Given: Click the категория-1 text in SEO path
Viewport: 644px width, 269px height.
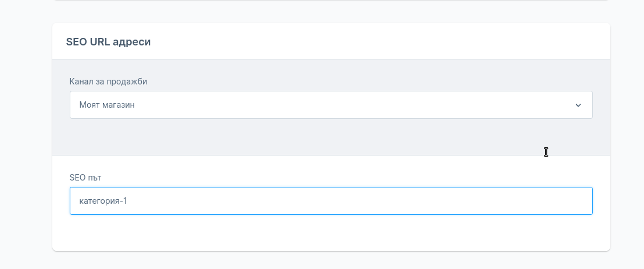Looking at the screenshot, I should (103, 201).
